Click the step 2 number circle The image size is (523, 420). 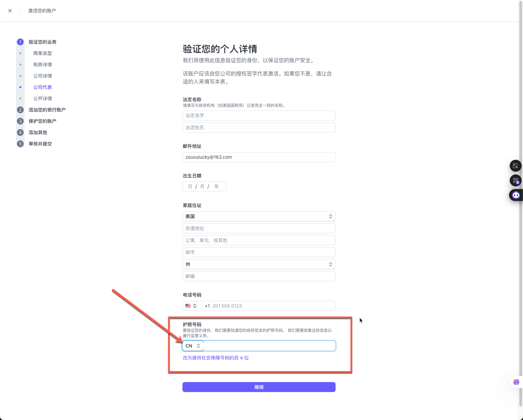[x=20, y=110]
